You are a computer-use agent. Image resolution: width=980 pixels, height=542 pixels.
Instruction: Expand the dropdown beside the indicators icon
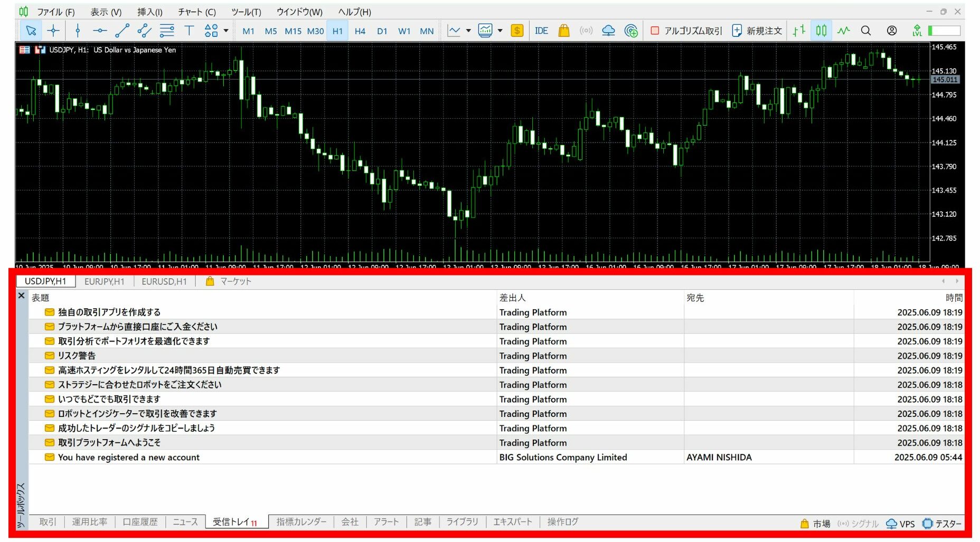coord(500,31)
